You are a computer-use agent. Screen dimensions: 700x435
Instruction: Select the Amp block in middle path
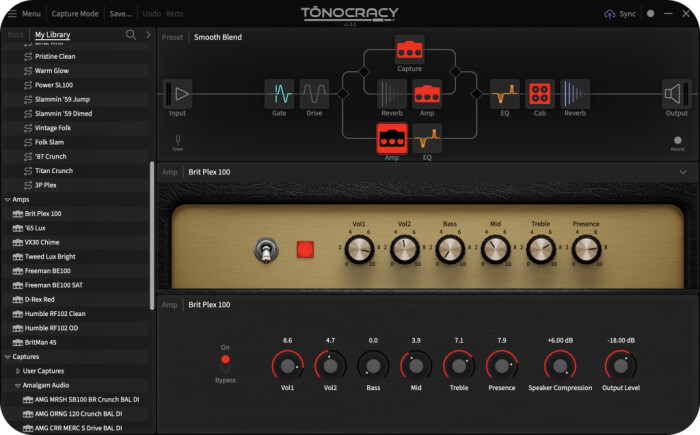pos(427,94)
